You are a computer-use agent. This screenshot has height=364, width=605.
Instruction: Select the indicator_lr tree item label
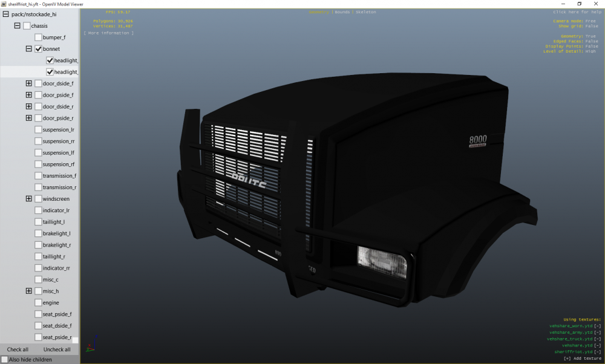click(56, 210)
